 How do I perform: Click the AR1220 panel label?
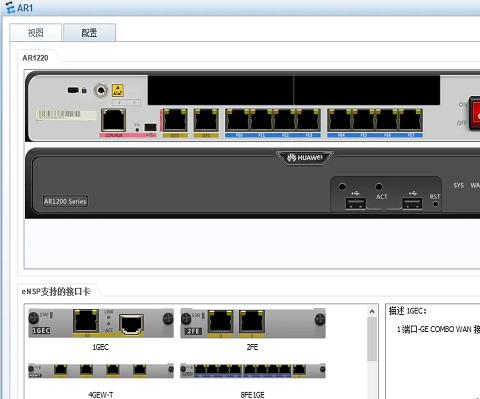[35, 58]
